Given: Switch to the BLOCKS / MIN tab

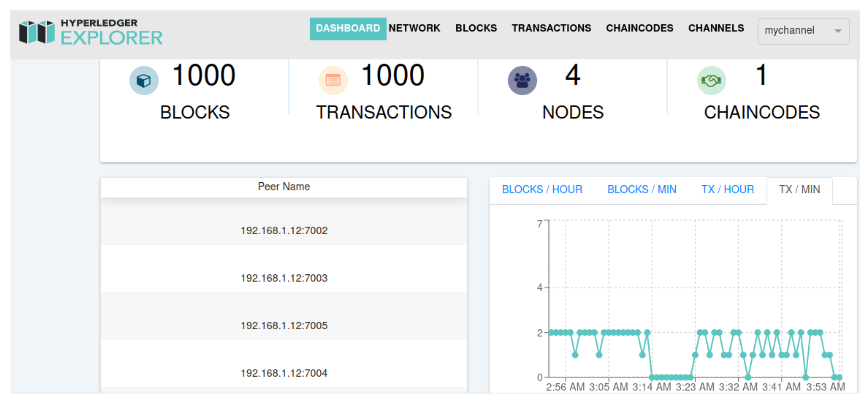Looking at the screenshot, I should coord(642,190).
